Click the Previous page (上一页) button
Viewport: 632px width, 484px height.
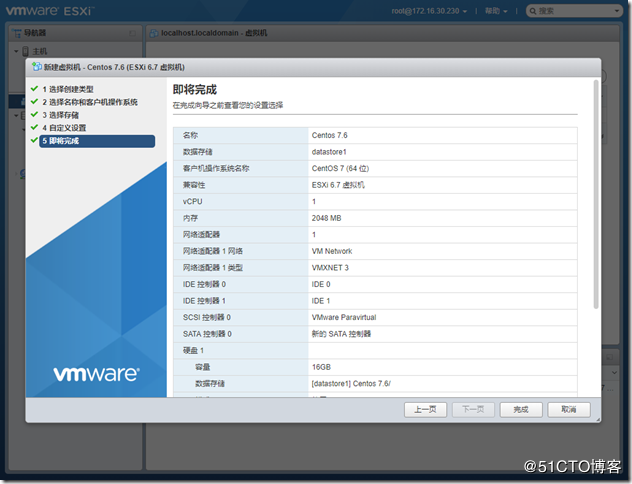tap(425, 409)
